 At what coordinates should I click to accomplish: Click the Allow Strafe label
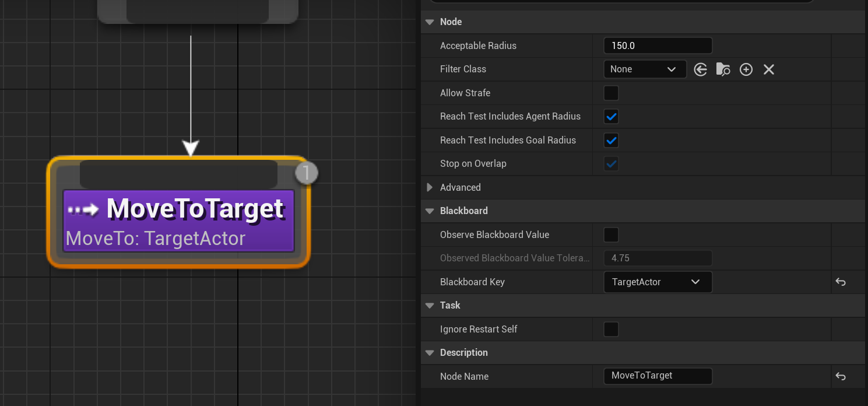(x=465, y=93)
